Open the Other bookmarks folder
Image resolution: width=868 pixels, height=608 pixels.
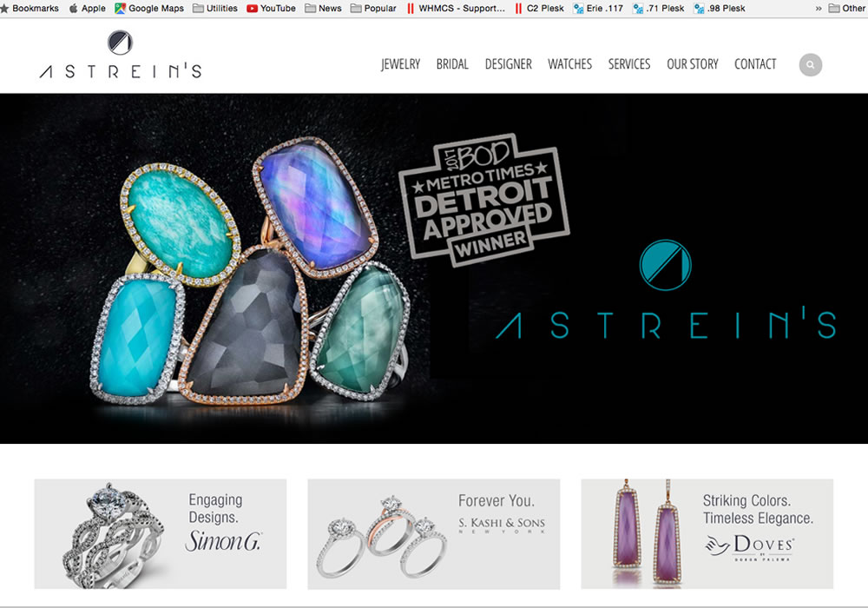847,9
